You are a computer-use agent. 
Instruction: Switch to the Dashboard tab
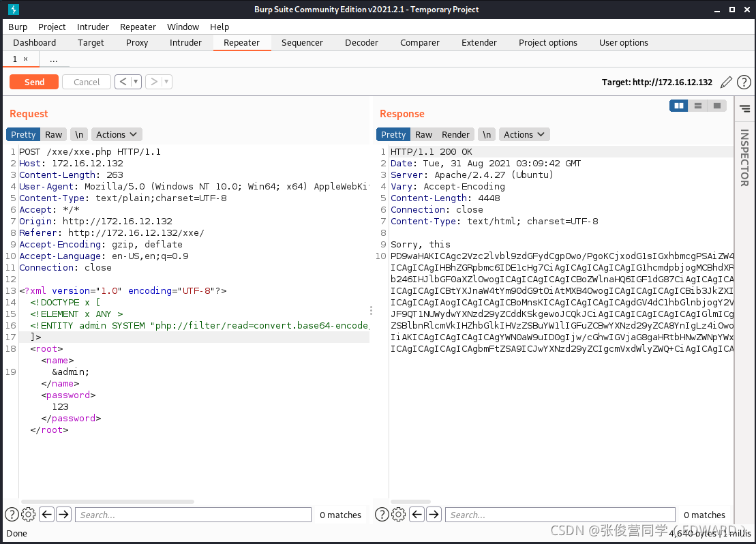(x=35, y=42)
